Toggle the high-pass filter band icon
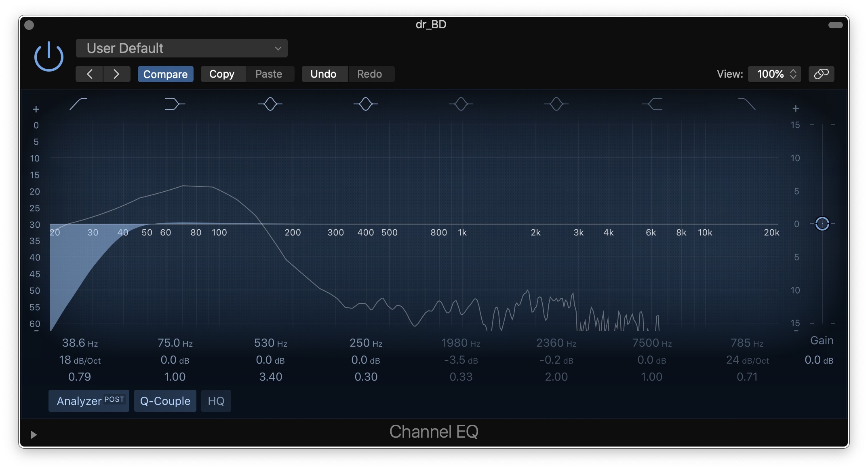This screenshot has height=470, width=868. tap(78, 104)
